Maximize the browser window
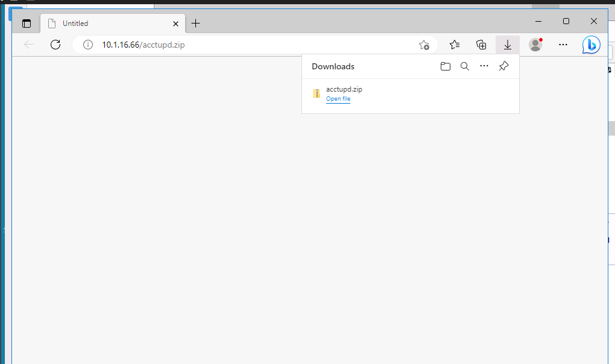The width and height of the screenshot is (615, 364). 566,21
